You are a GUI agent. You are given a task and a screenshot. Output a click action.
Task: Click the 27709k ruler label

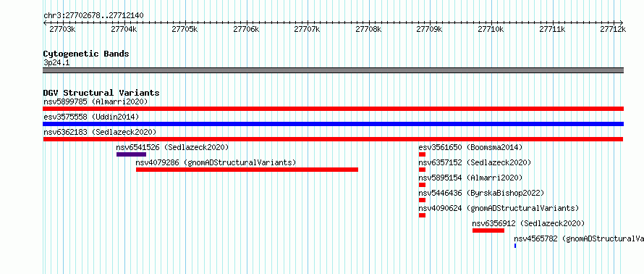click(430, 29)
